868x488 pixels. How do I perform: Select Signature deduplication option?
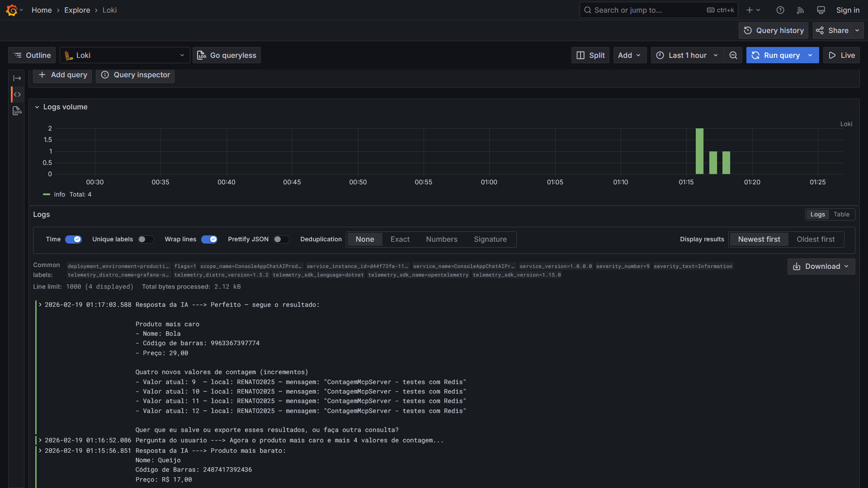point(491,239)
